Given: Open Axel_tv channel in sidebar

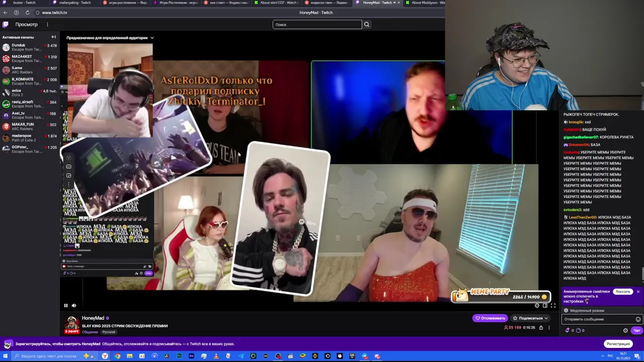Looking at the screenshot, I should (x=30, y=115).
